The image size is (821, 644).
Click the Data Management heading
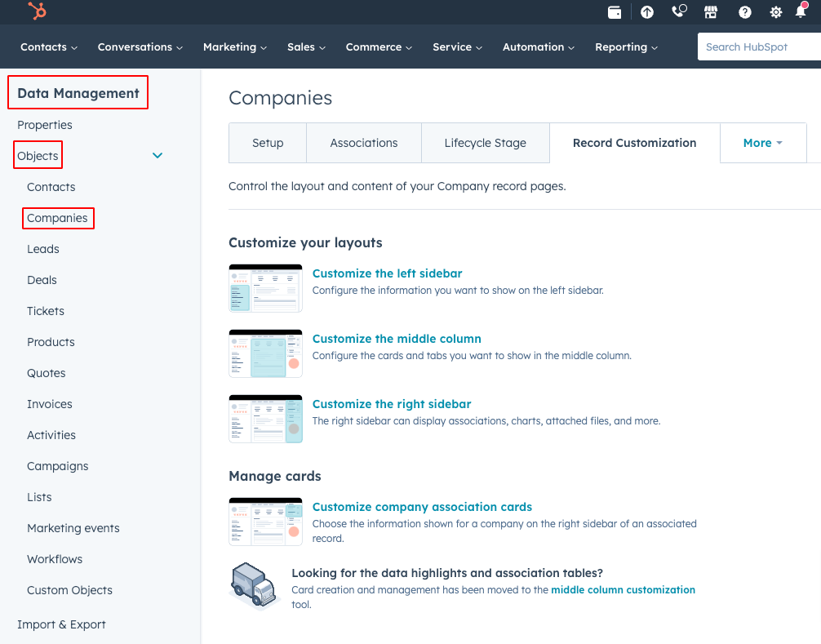[x=78, y=93]
